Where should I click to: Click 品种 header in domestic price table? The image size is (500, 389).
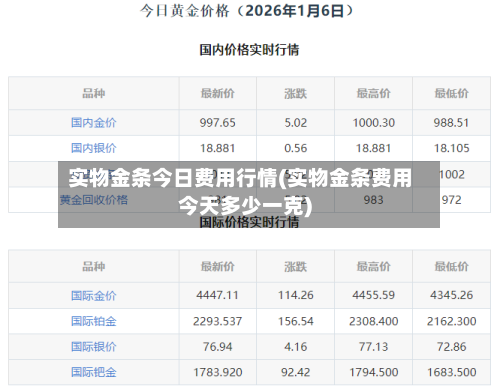point(94,93)
